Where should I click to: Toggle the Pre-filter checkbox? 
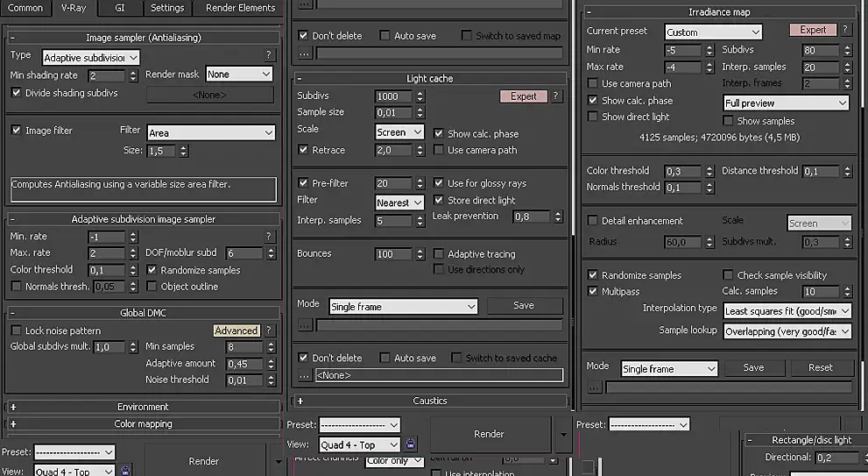(303, 183)
